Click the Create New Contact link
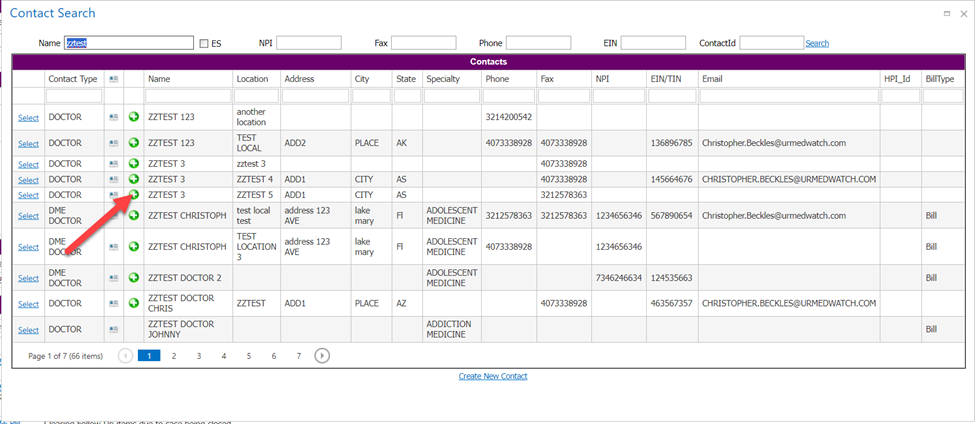This screenshot has width=975, height=424. coord(492,376)
